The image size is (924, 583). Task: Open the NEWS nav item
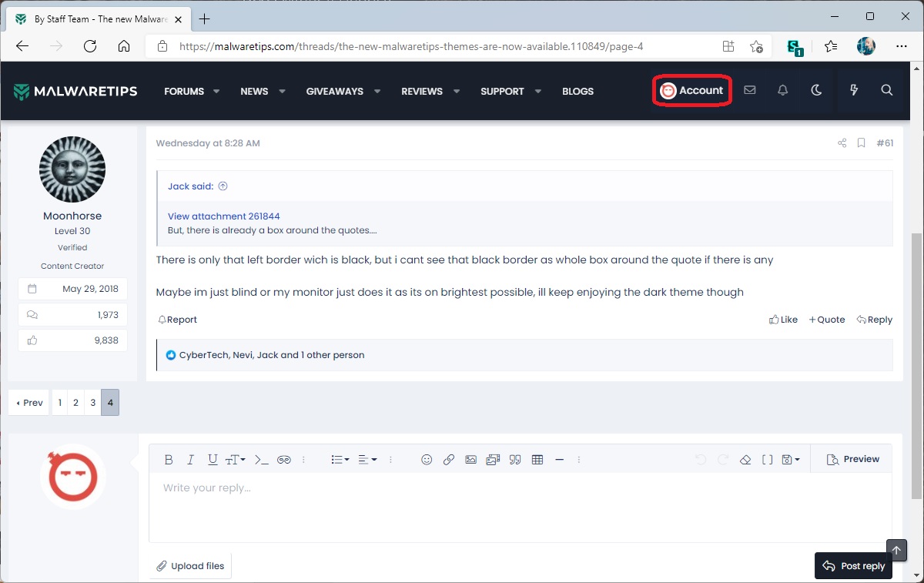click(x=254, y=91)
